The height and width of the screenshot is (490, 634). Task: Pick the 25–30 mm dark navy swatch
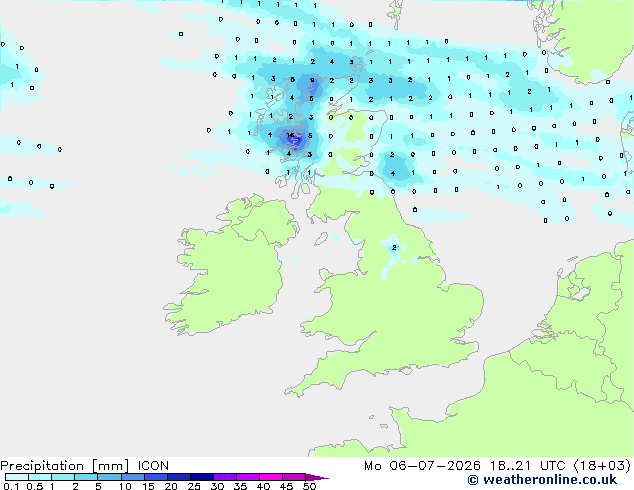coord(202,477)
